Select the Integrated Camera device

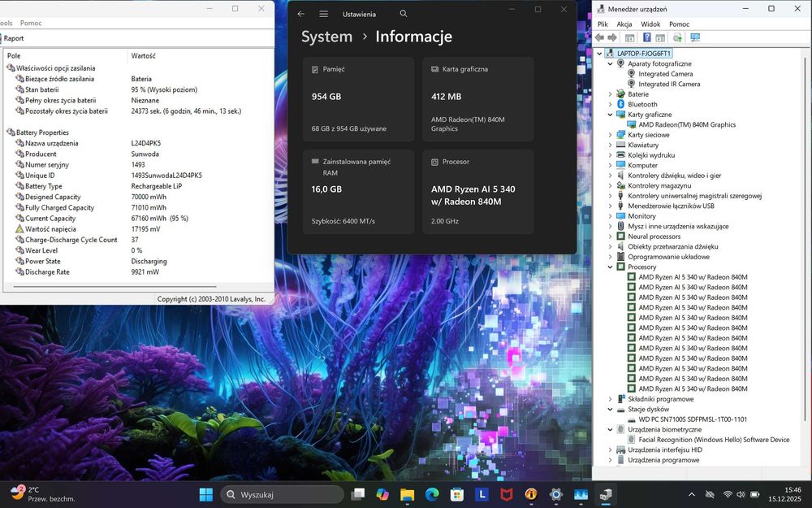(x=666, y=74)
